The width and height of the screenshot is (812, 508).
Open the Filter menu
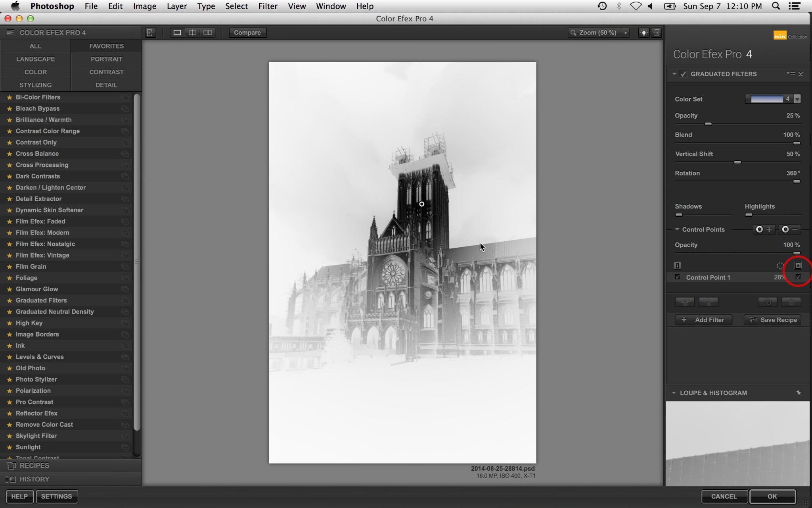(268, 6)
